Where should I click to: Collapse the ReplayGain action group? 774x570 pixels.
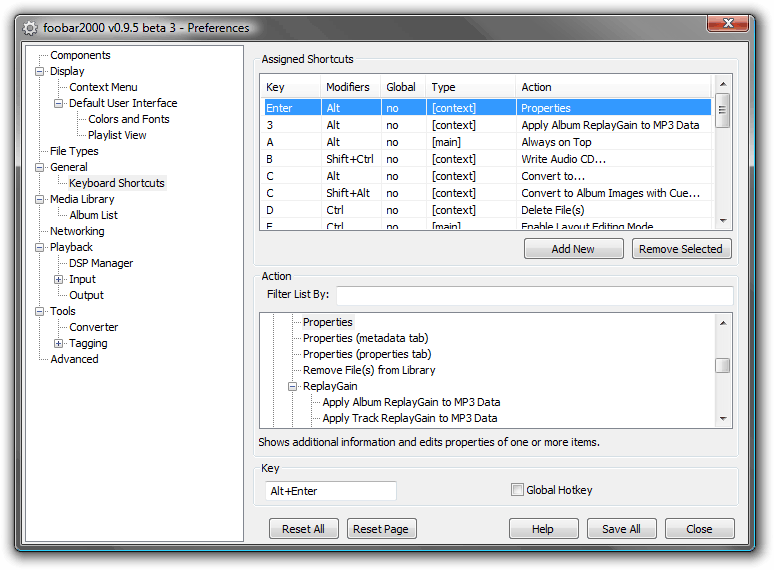click(293, 386)
